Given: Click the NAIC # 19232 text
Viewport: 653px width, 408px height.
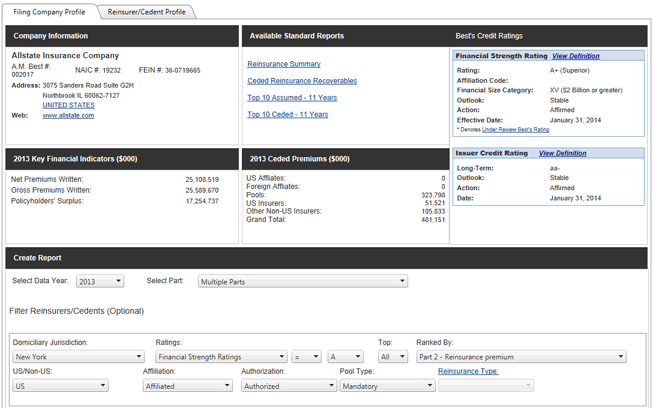Looking at the screenshot, I should pyautogui.click(x=98, y=70).
